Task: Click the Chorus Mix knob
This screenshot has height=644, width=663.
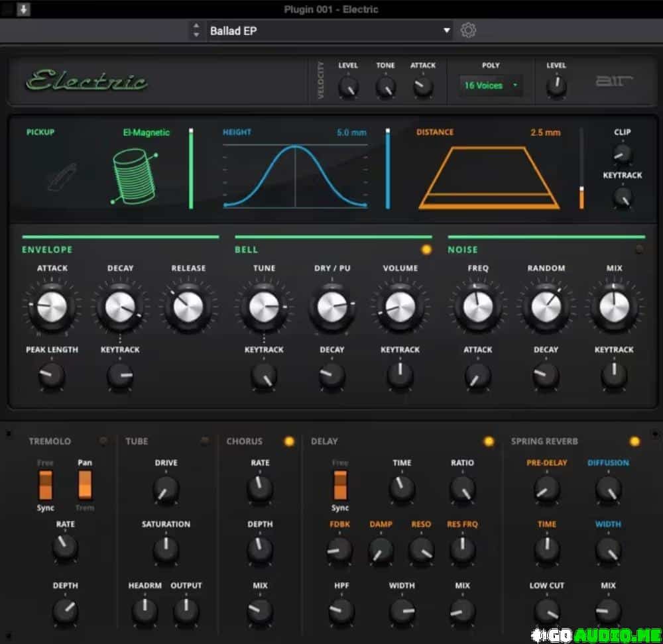Action: (260, 611)
